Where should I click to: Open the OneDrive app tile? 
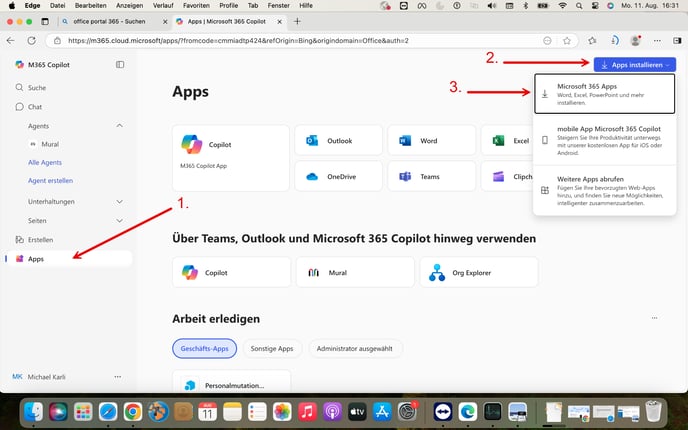(338, 176)
